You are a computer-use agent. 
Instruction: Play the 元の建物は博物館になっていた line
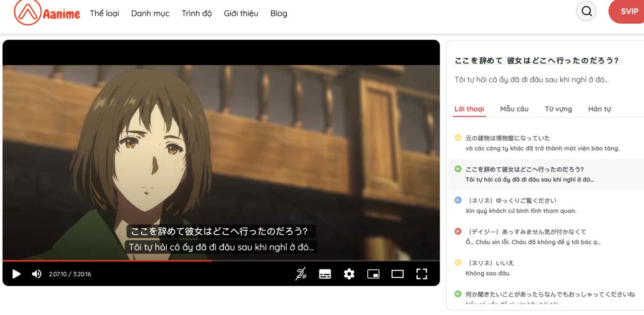point(458,138)
